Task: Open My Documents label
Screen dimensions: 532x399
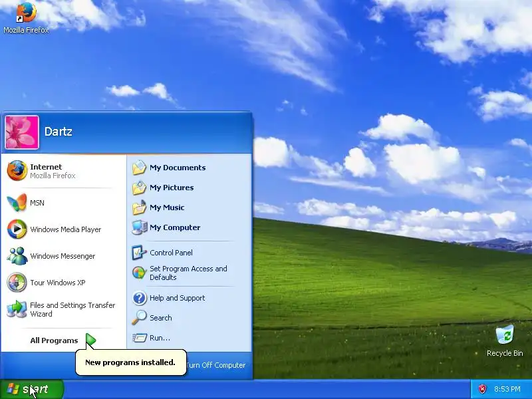Action: coord(178,168)
